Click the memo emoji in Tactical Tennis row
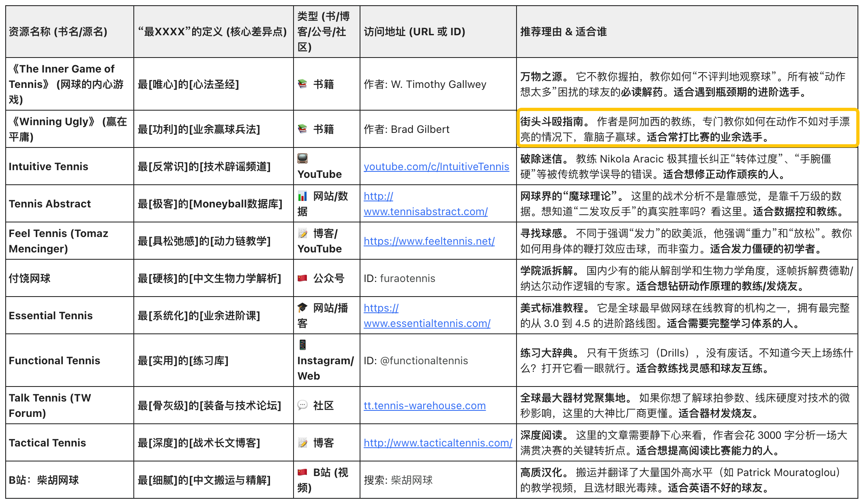This screenshot has width=866, height=504. 302,443
